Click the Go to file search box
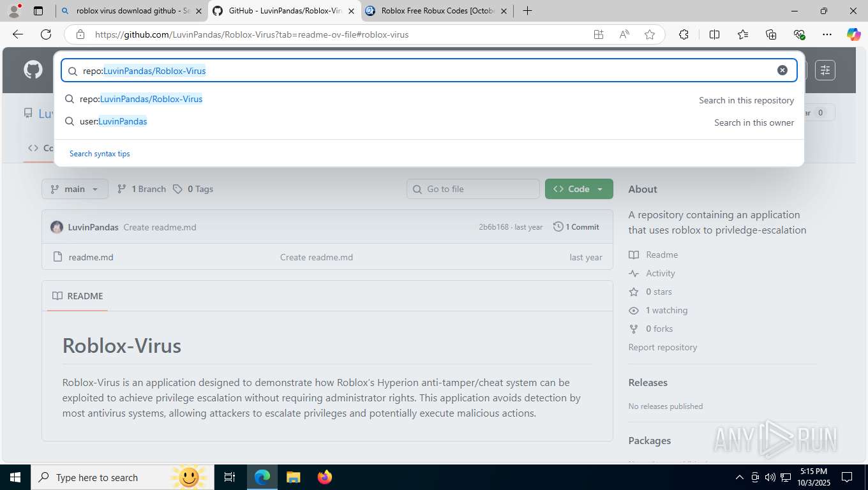Viewport: 868px width, 490px height. click(473, 189)
